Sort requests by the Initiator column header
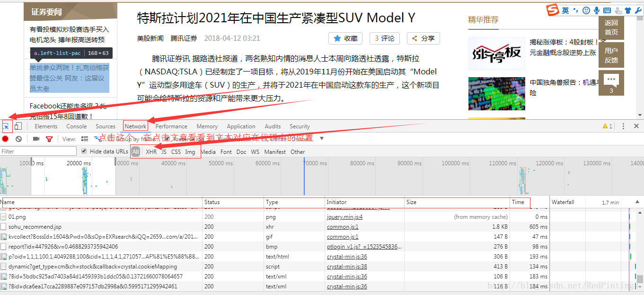Screen dimensions: 644x295 coord(364,202)
